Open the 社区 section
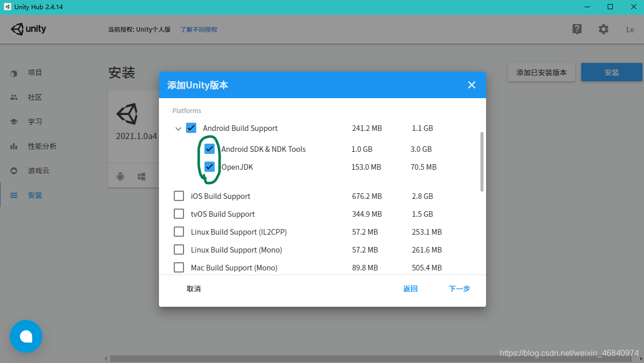The height and width of the screenshot is (363, 644). pos(35,97)
